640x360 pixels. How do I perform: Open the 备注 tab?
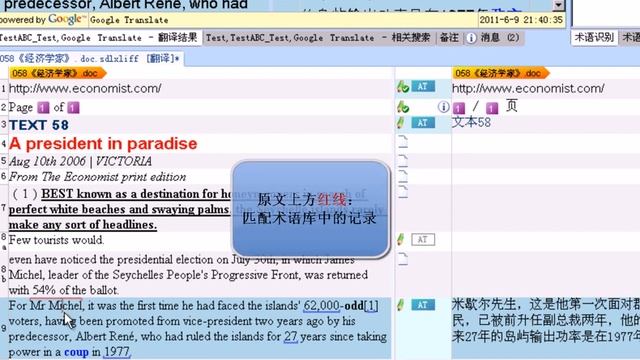pos(449,38)
